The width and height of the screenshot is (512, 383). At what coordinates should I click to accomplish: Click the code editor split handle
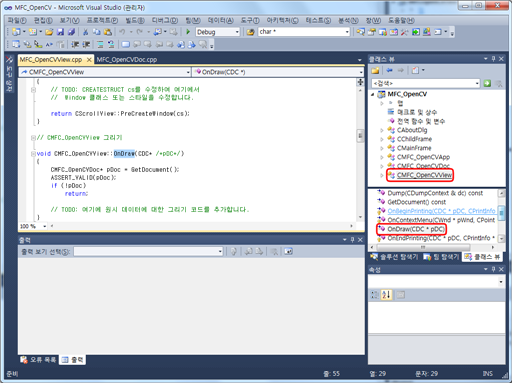pyautogui.click(x=360, y=82)
